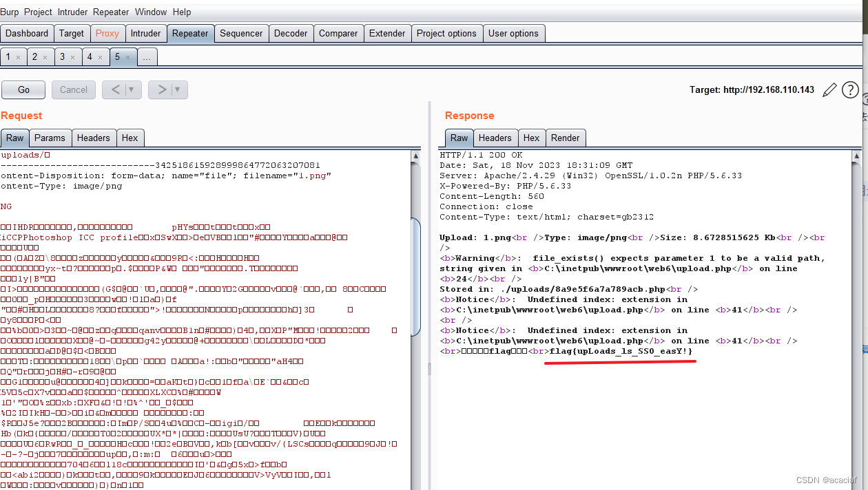Close Repeater tab 1 with its x
Viewport: 868px width, 490px height.
[19, 57]
